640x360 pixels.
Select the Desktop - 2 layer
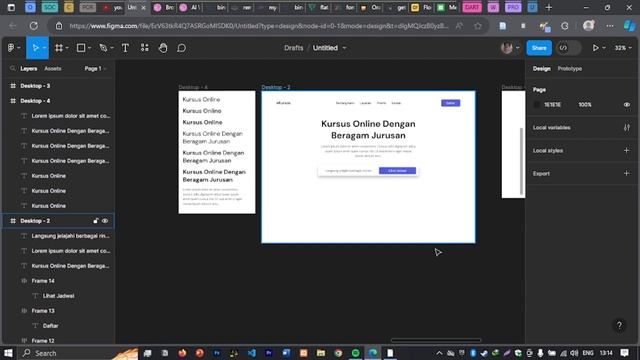click(58, 221)
